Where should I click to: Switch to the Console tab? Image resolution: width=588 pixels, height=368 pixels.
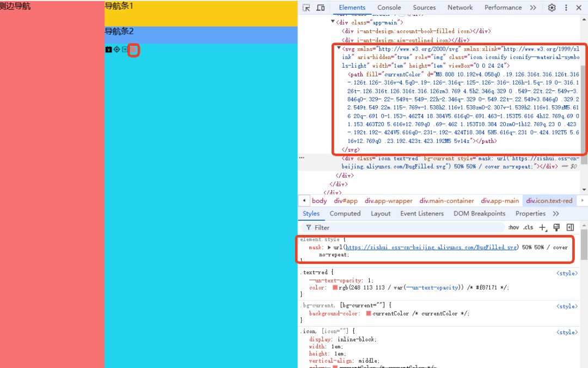(389, 8)
